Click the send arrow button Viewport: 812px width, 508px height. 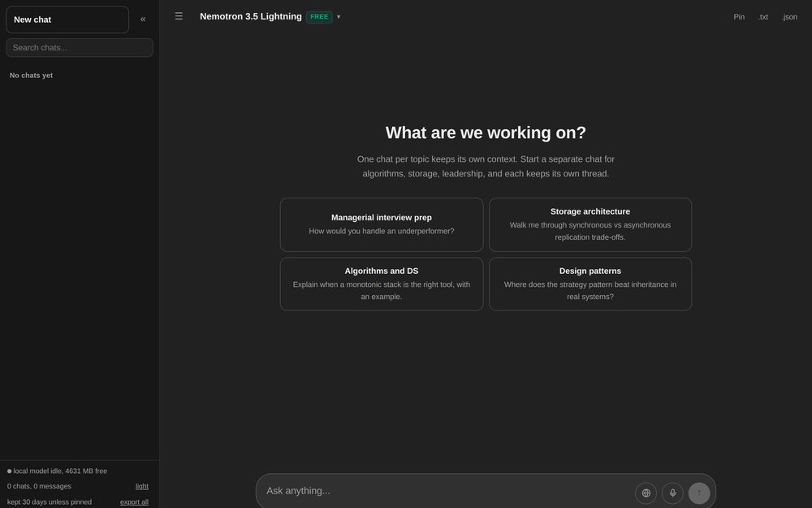click(x=698, y=493)
